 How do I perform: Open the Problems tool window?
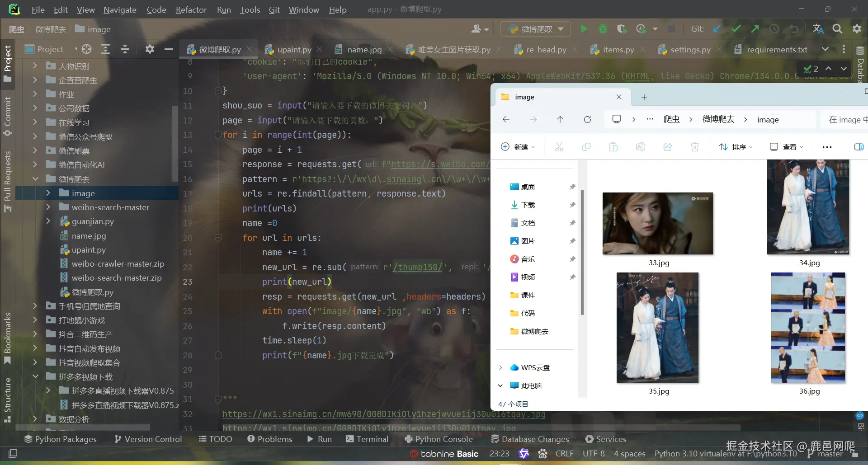pyautogui.click(x=270, y=439)
